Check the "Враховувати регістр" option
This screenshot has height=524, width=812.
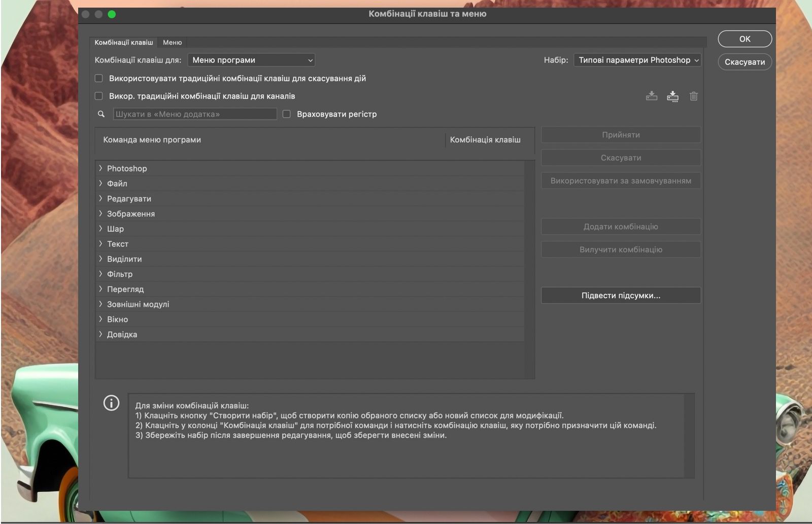tap(287, 114)
